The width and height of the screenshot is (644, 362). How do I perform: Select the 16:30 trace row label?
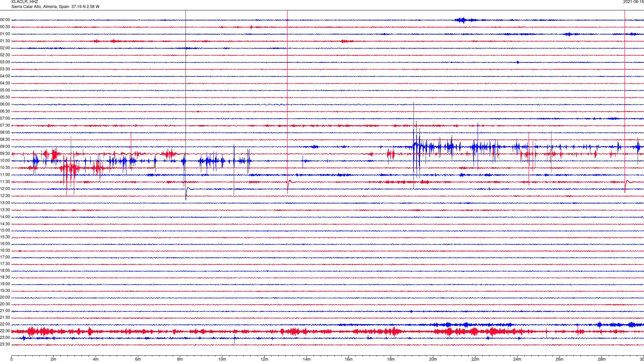click(x=5, y=250)
